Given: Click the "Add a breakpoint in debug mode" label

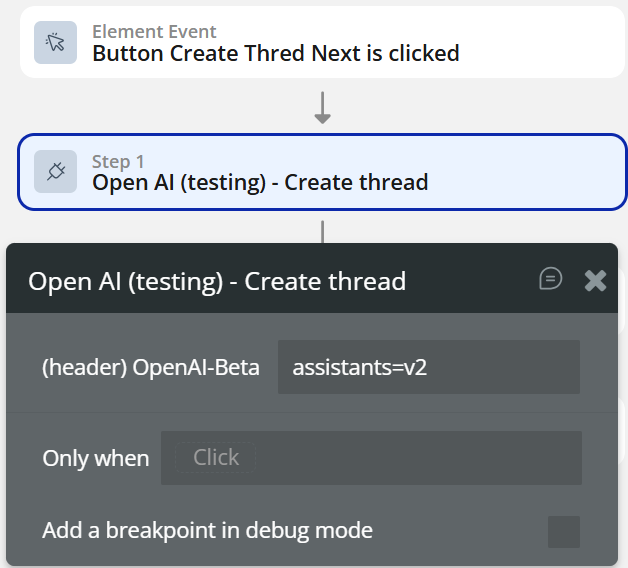Looking at the screenshot, I should click(207, 530).
